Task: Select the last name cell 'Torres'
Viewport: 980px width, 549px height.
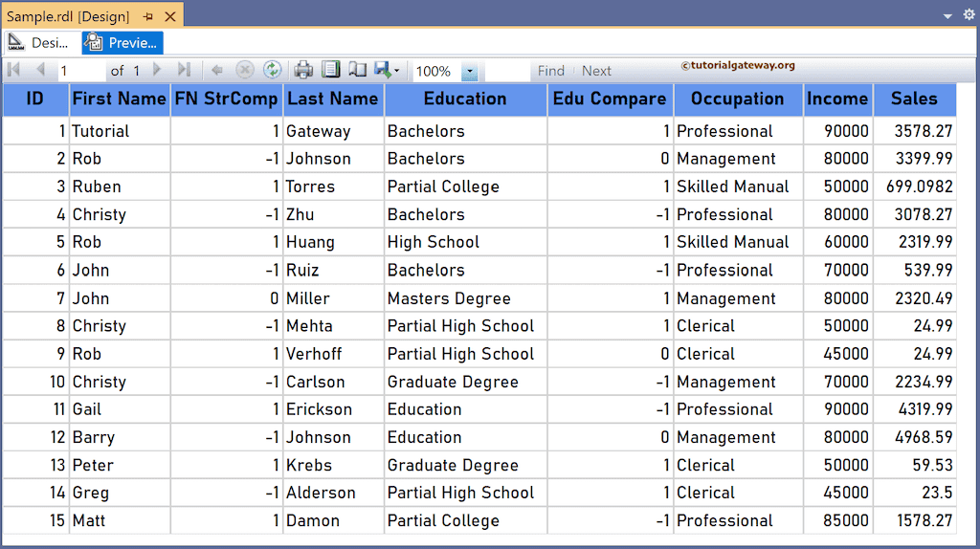Action: coord(333,187)
